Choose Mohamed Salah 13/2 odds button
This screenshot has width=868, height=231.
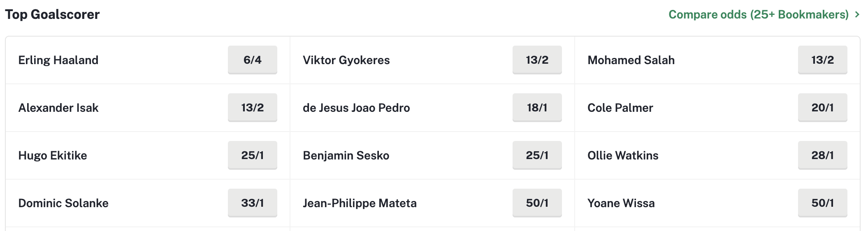[823, 60]
